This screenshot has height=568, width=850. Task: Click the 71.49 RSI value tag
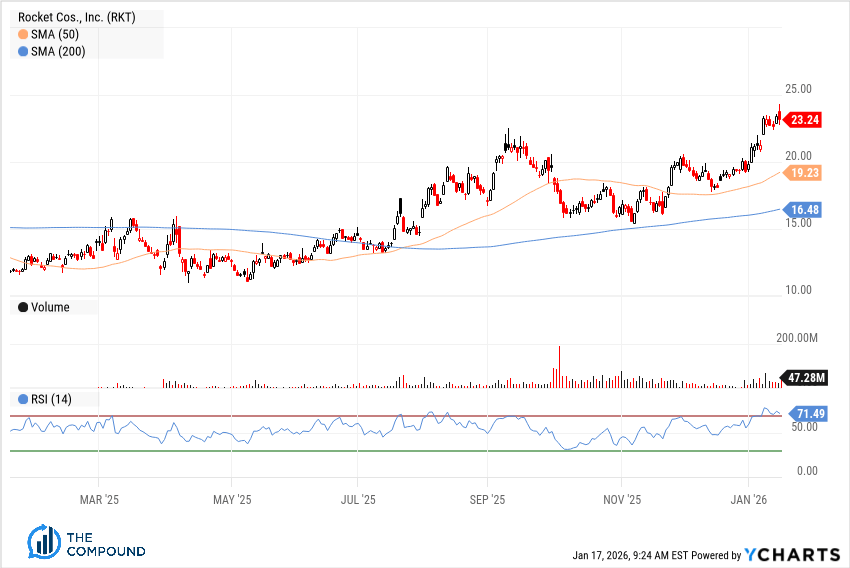(808, 414)
